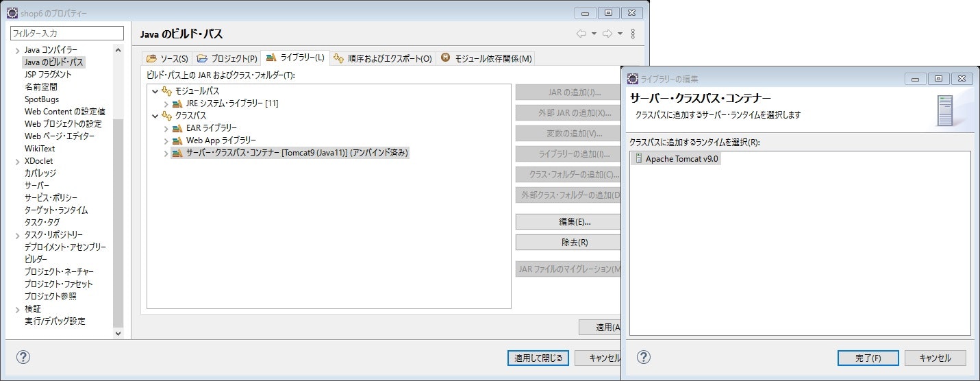Viewport: 980px width, 381px height.
Task: Open the モジュール依存関係(M) tab
Action: [486, 59]
